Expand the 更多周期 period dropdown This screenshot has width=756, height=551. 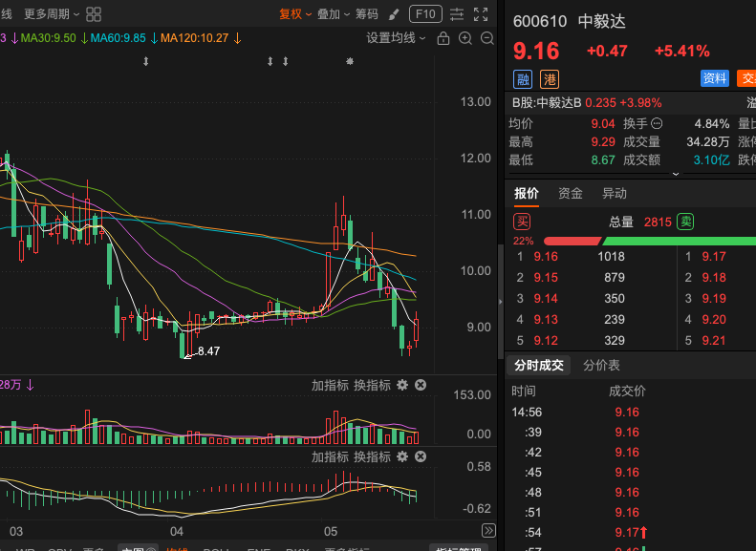point(52,14)
